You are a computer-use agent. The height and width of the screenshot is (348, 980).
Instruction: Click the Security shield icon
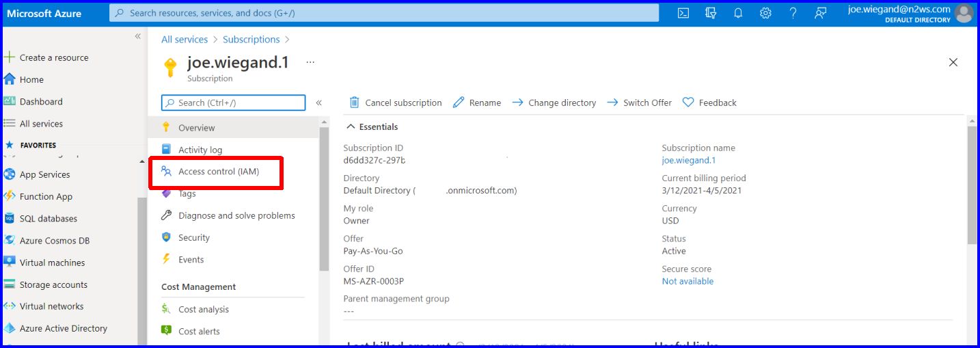point(166,237)
